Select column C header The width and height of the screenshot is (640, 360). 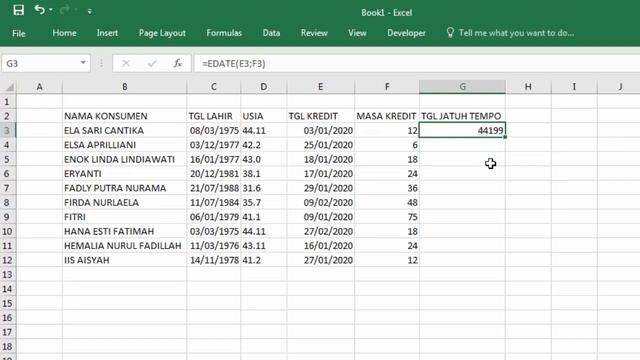pyautogui.click(x=213, y=87)
